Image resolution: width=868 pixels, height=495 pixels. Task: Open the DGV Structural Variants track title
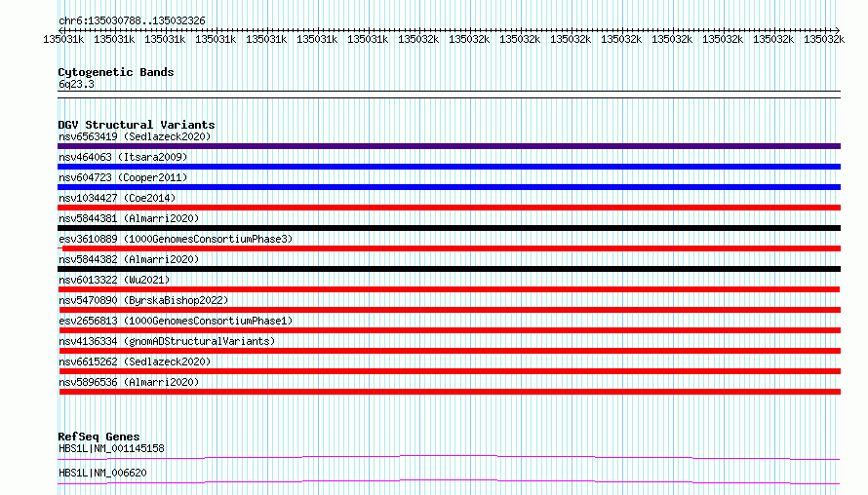coord(137,125)
